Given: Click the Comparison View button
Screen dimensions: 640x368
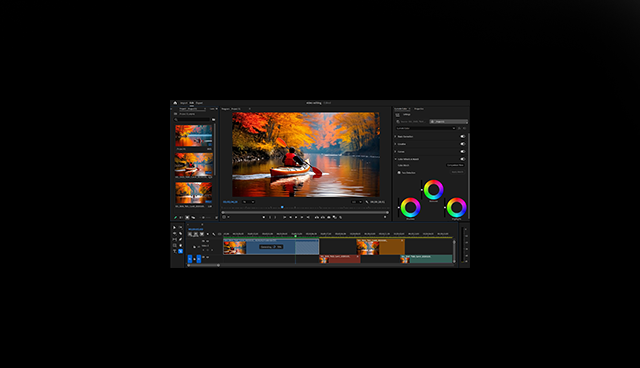Looking at the screenshot, I should (x=455, y=165).
